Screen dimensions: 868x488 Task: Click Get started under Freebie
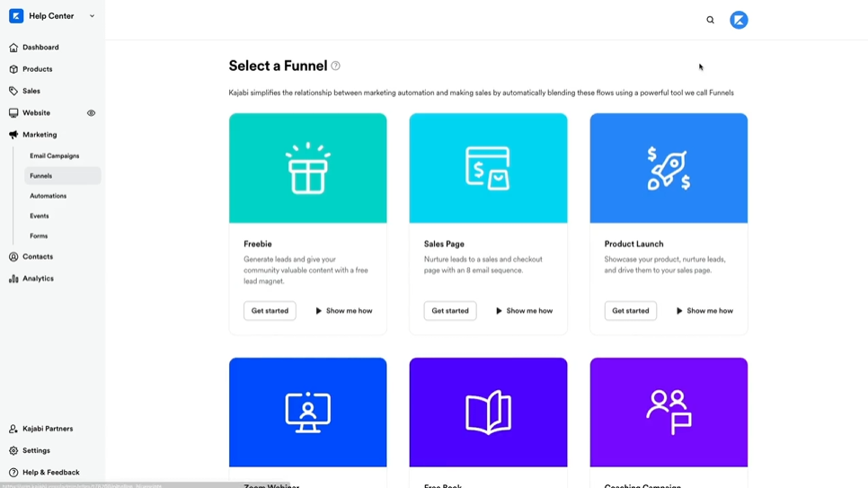[270, 311]
